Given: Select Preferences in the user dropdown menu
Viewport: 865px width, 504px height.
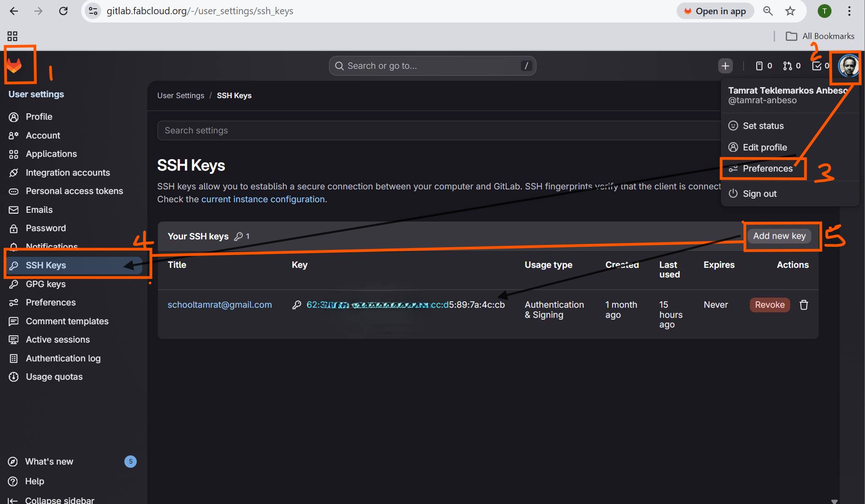Looking at the screenshot, I should click(x=767, y=169).
